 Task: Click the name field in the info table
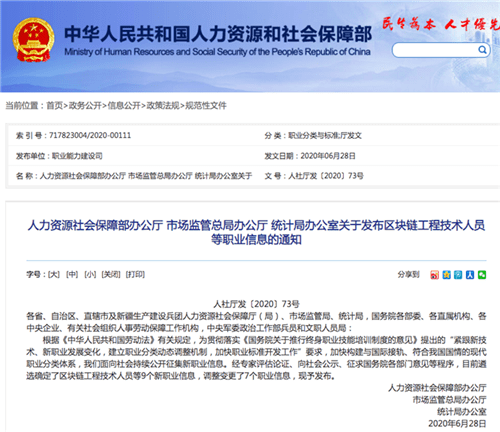[134, 176]
